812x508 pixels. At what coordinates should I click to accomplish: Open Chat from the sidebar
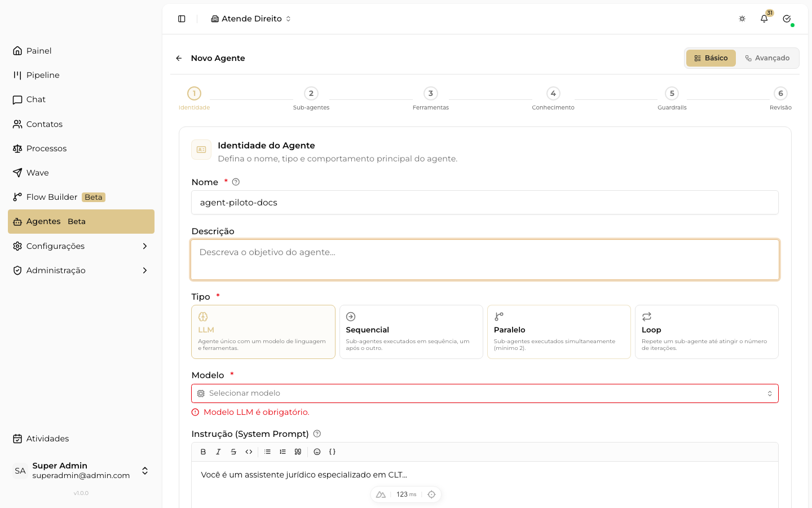pos(81,99)
